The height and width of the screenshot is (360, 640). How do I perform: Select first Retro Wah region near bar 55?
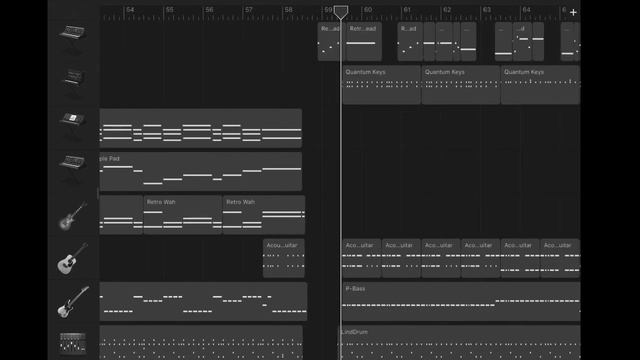tap(183, 215)
